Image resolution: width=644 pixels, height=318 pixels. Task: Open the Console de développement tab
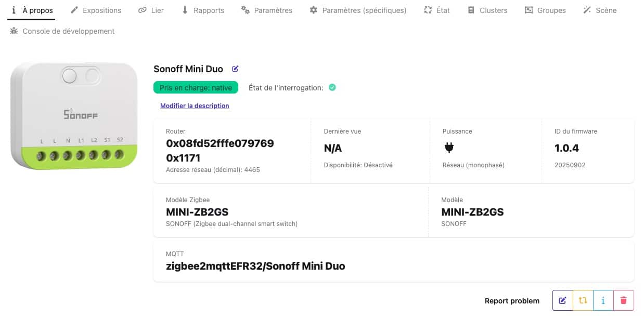click(62, 31)
